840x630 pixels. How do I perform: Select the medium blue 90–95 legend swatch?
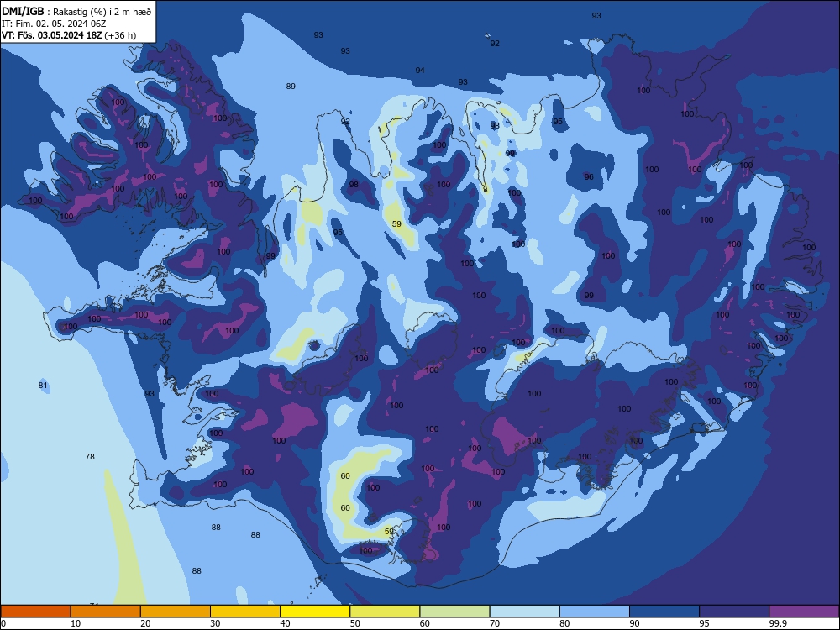pyautogui.click(x=664, y=612)
